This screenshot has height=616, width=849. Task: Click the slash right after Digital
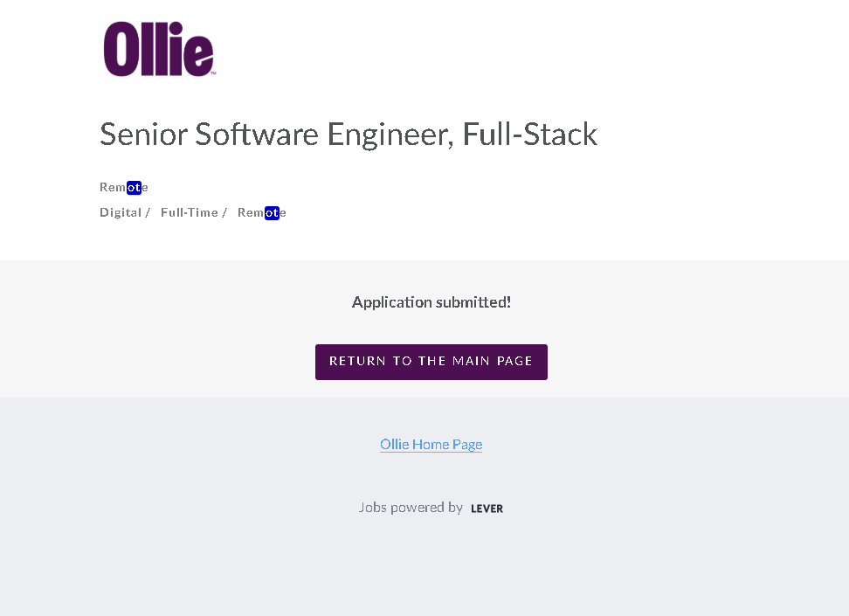[x=148, y=212]
